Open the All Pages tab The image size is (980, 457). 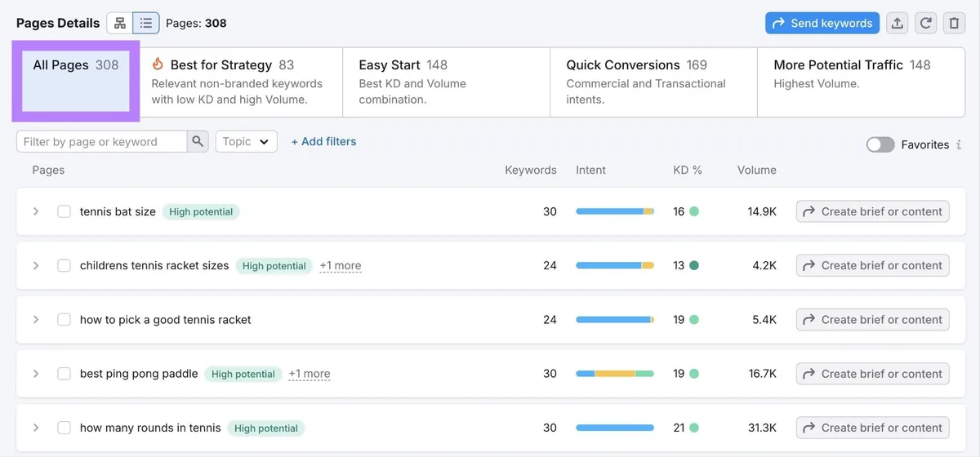click(76, 81)
